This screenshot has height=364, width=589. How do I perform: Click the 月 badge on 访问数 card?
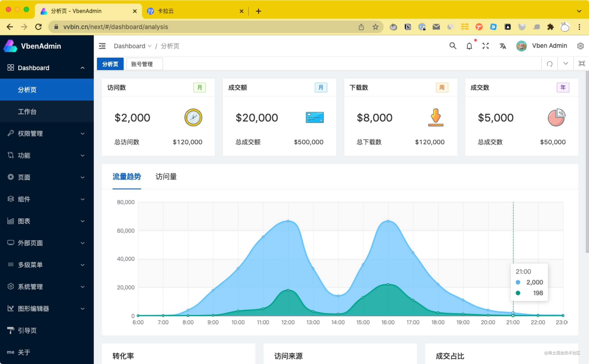[200, 87]
